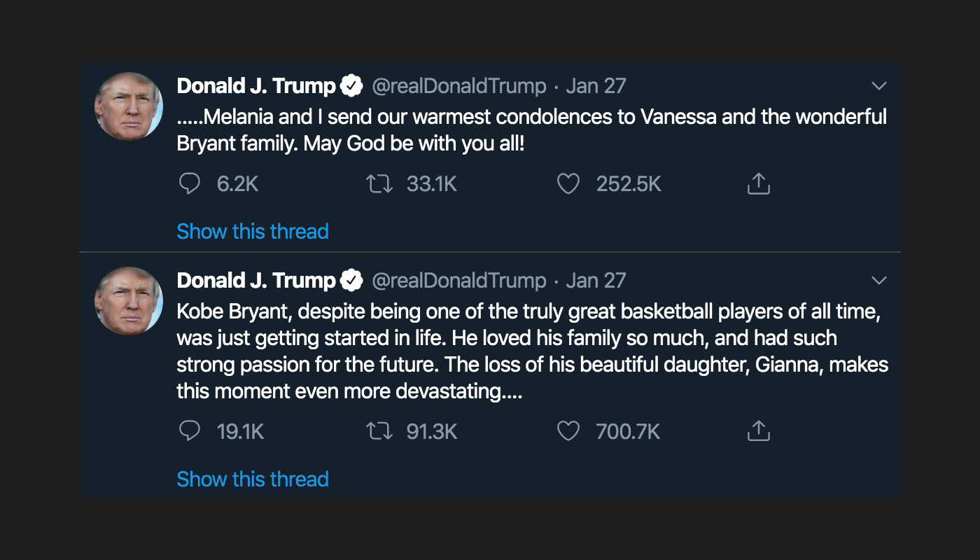Show this thread below Kobe Bryant tweet
The height and width of the screenshot is (560, 980).
[253, 479]
